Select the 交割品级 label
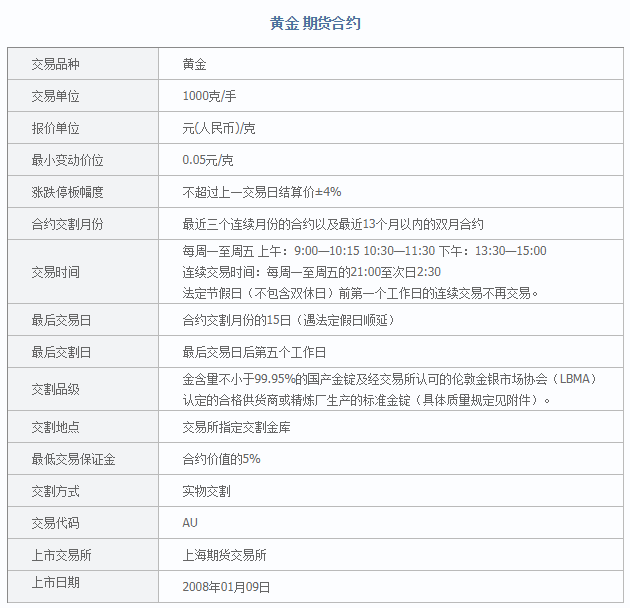This screenshot has width=630, height=608. [x=55, y=390]
